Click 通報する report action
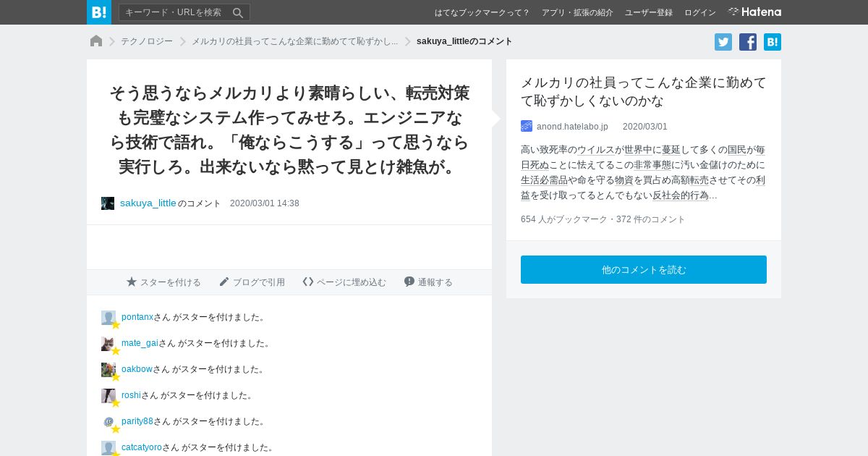Viewport: 868px width, 456px height. [x=428, y=282]
